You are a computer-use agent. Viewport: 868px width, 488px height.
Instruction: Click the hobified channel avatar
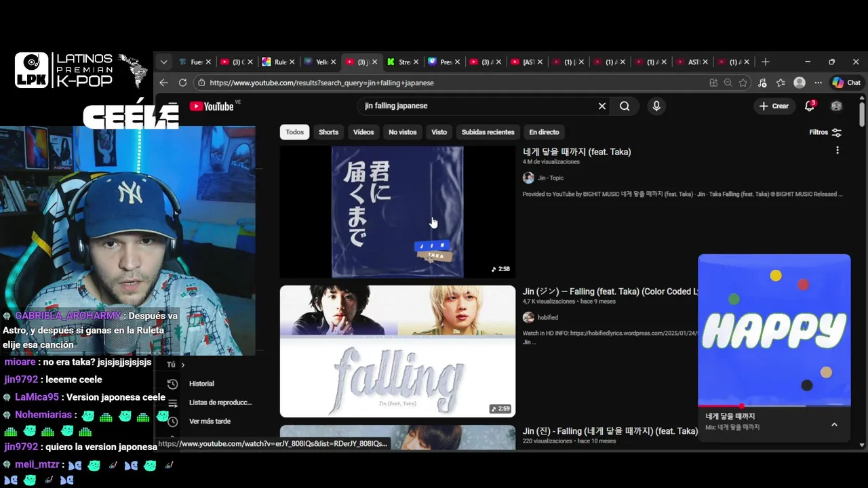528,317
